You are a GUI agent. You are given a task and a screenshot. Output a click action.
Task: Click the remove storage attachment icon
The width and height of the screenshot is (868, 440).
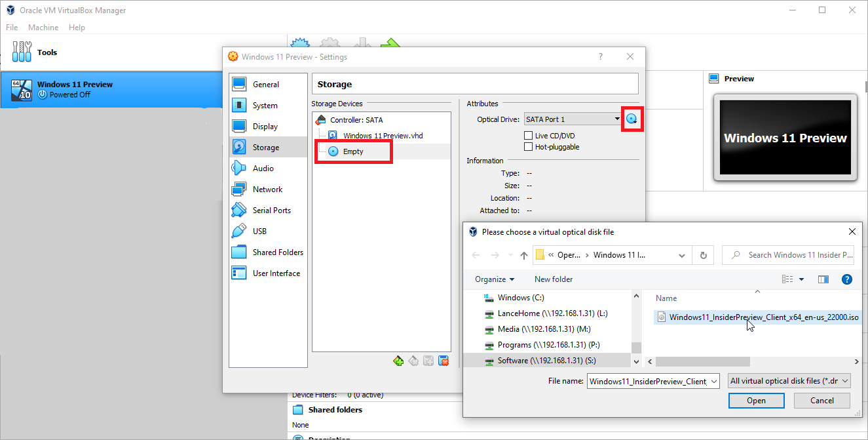[x=443, y=361]
